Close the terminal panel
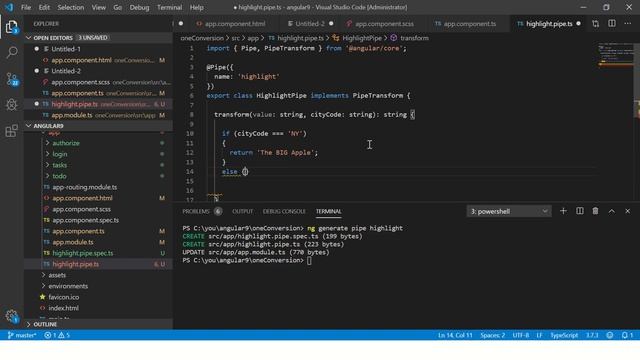Screen dimensions: 640x360 click(x=627, y=211)
